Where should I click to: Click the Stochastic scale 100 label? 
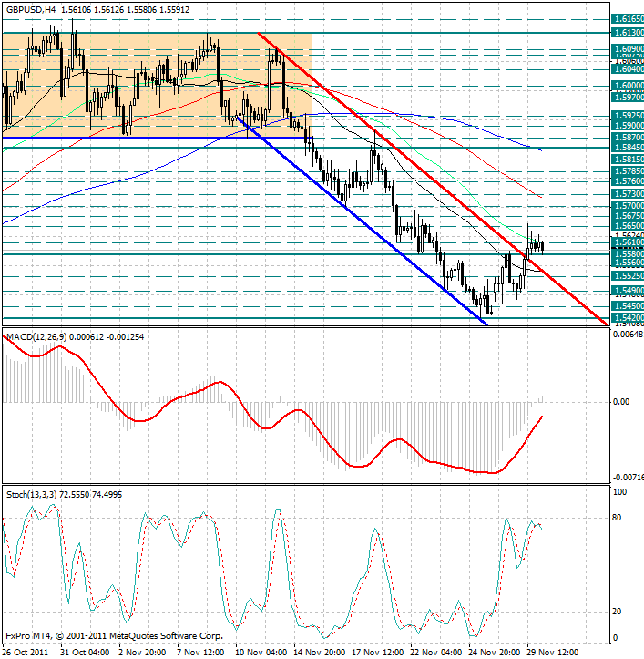(x=619, y=492)
